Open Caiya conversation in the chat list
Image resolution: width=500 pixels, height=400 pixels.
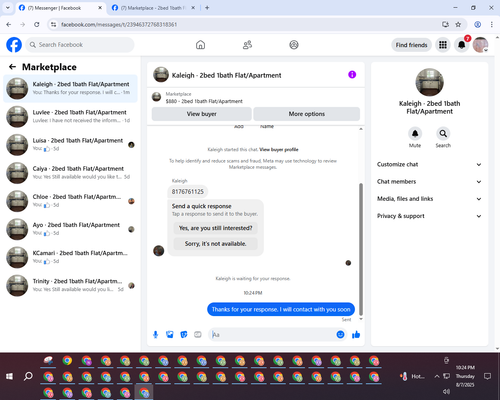point(70,173)
